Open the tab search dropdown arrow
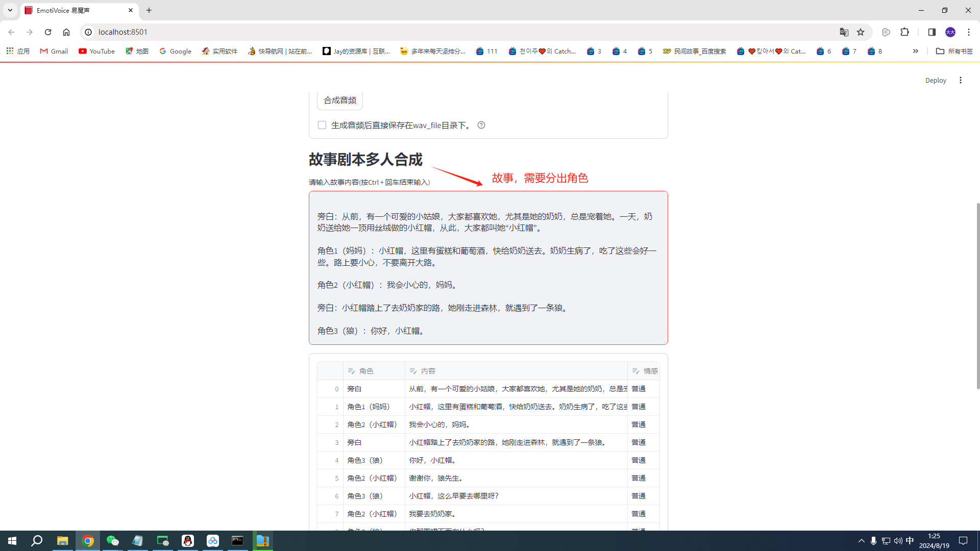This screenshot has width=980, height=551. (10, 10)
